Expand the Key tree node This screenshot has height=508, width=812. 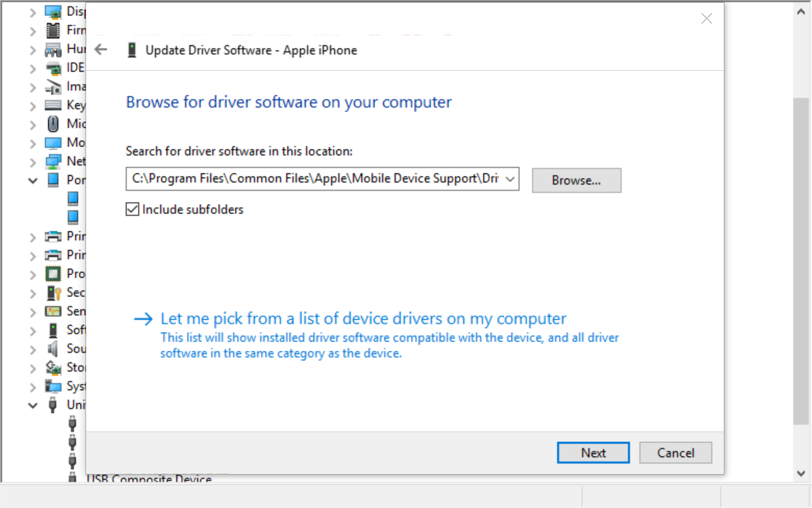click(33, 105)
